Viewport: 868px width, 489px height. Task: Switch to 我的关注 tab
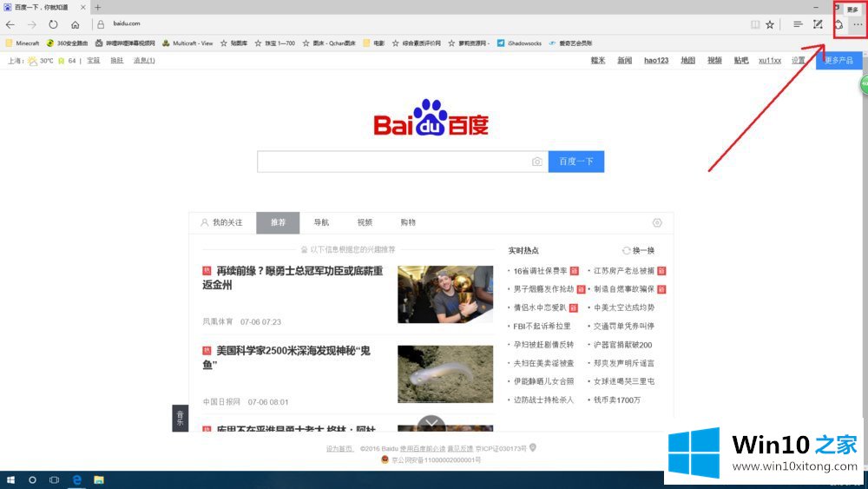[222, 222]
